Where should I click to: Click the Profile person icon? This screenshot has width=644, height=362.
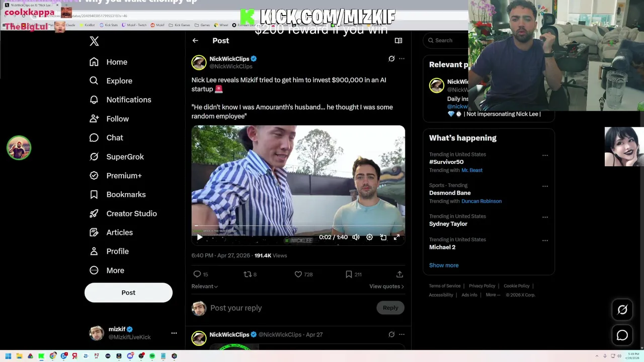(94, 251)
